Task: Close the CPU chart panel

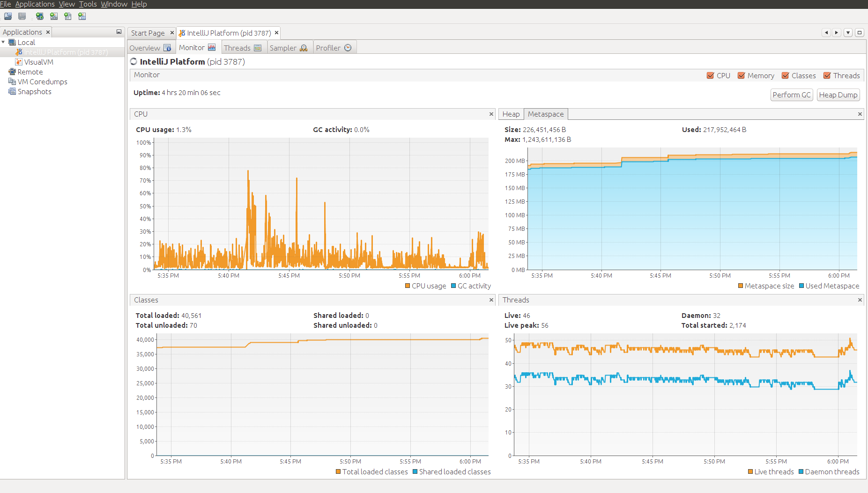Action: (491, 114)
